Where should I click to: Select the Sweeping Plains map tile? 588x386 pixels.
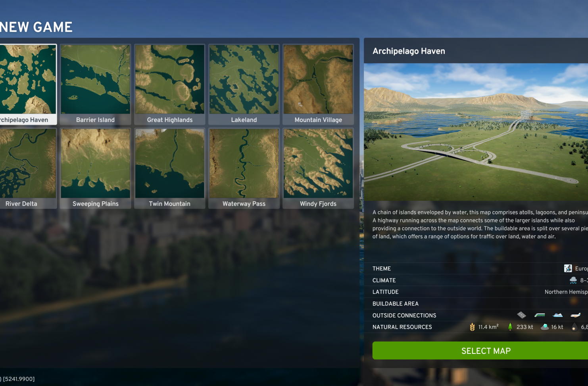click(x=95, y=168)
